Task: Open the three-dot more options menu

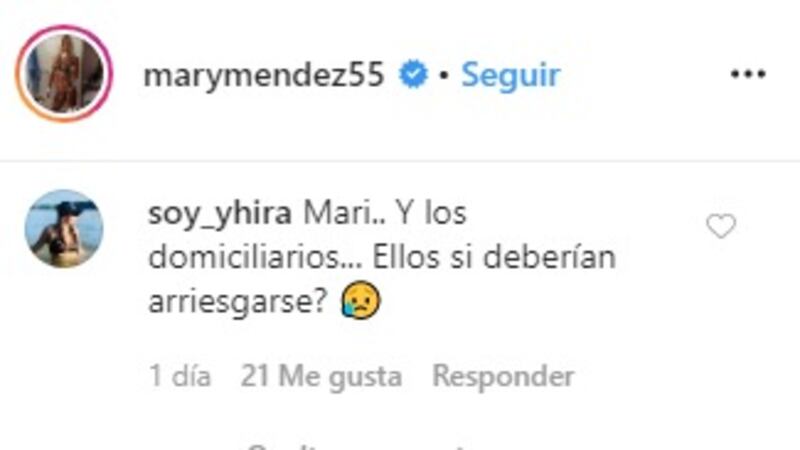Action: point(748,74)
